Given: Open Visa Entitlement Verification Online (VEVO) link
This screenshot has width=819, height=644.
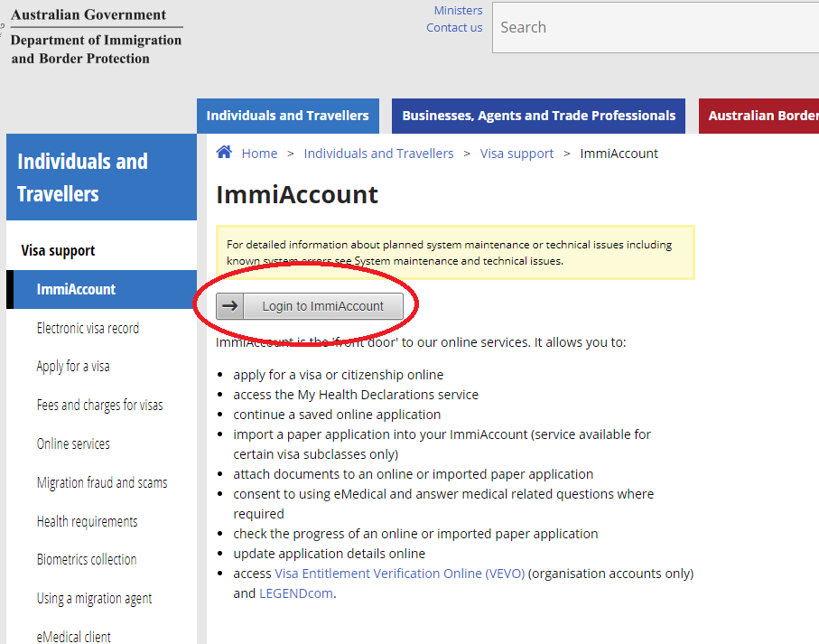Looking at the screenshot, I should [400, 574].
